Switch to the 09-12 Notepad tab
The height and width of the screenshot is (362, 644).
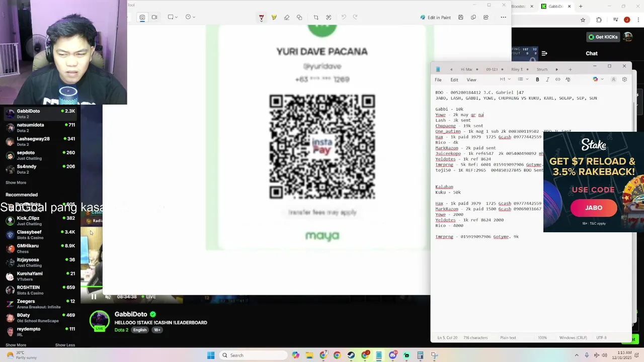click(492, 69)
